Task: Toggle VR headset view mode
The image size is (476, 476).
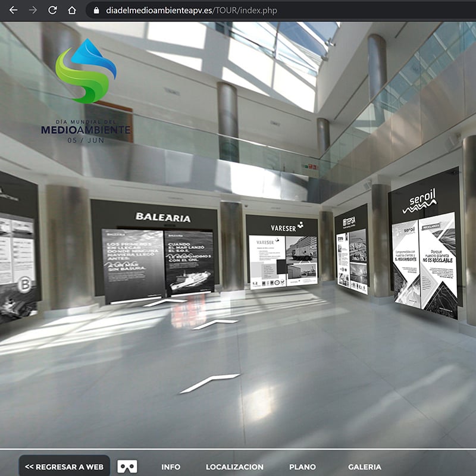Action: point(127,466)
